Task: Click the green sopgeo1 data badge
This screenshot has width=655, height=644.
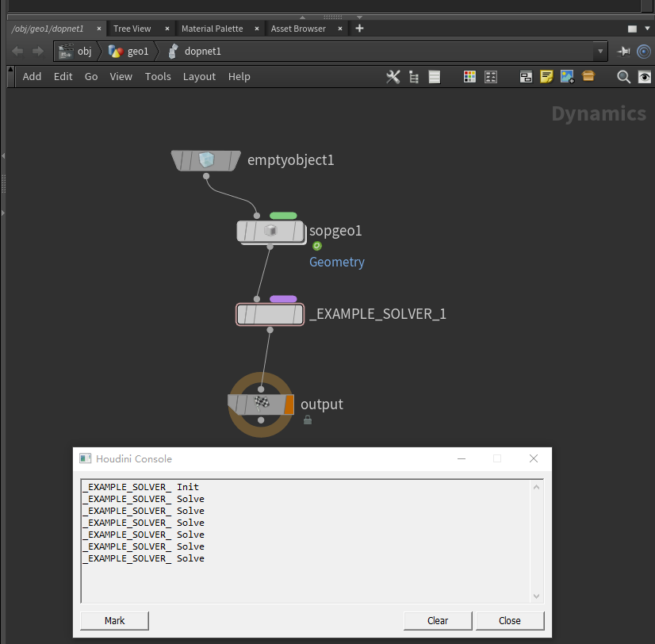Action: point(283,216)
